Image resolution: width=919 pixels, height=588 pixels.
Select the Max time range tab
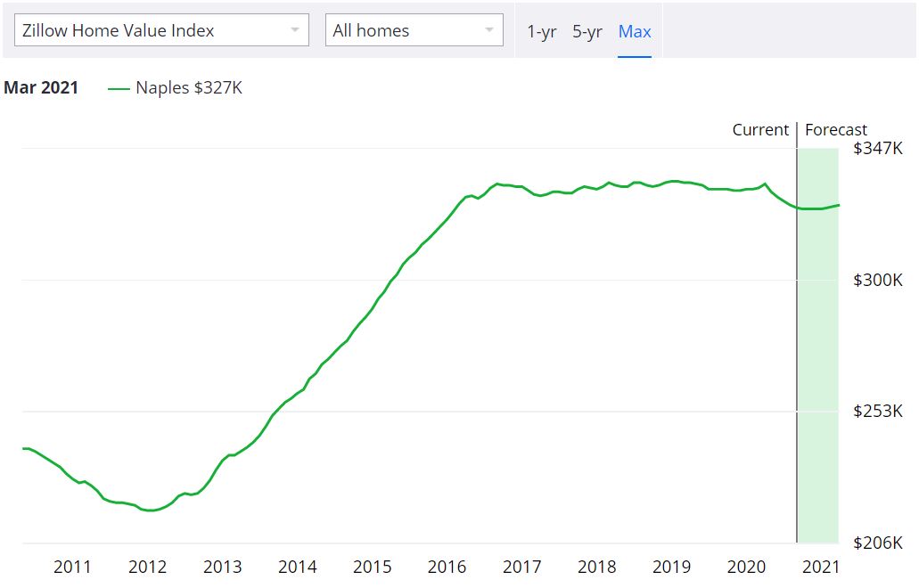635,31
